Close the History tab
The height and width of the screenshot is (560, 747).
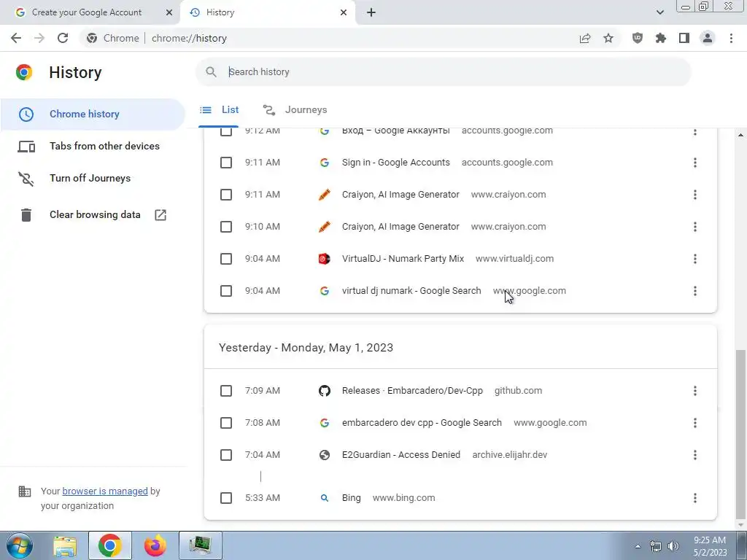click(344, 12)
